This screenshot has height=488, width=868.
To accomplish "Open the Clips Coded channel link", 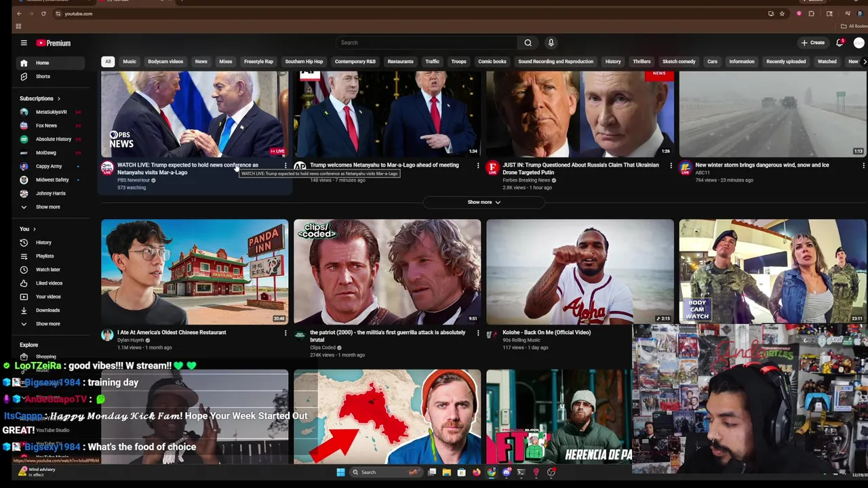I will pyautogui.click(x=323, y=348).
